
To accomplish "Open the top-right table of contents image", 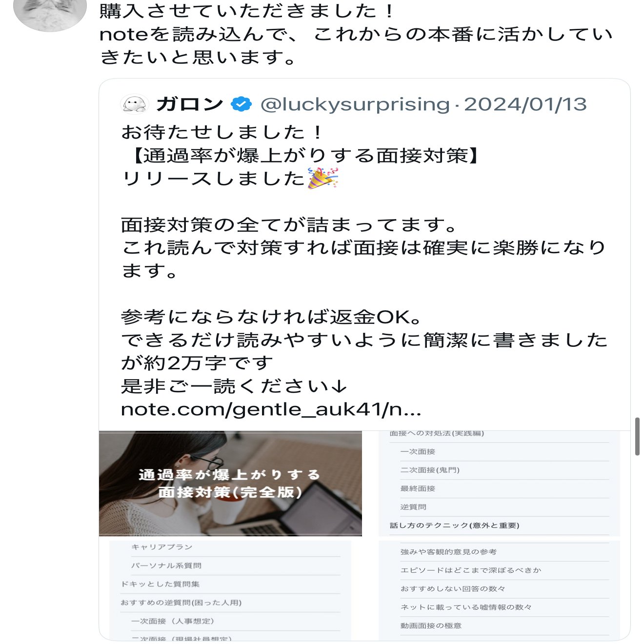I will (x=499, y=483).
